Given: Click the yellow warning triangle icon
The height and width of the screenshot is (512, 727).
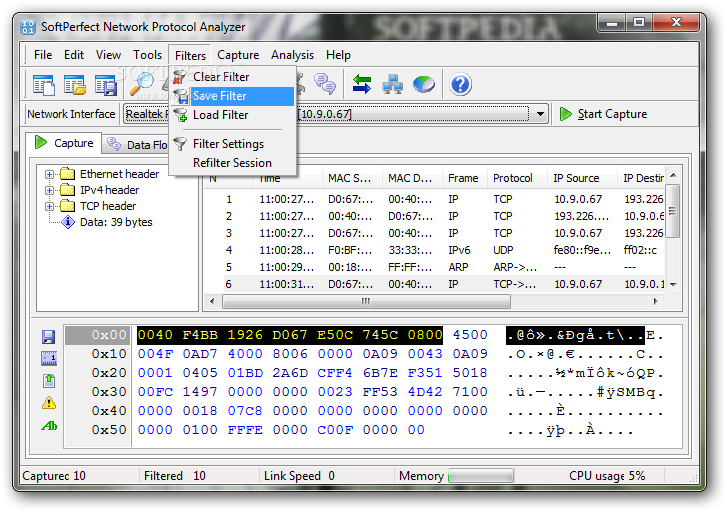Looking at the screenshot, I should 49,403.
